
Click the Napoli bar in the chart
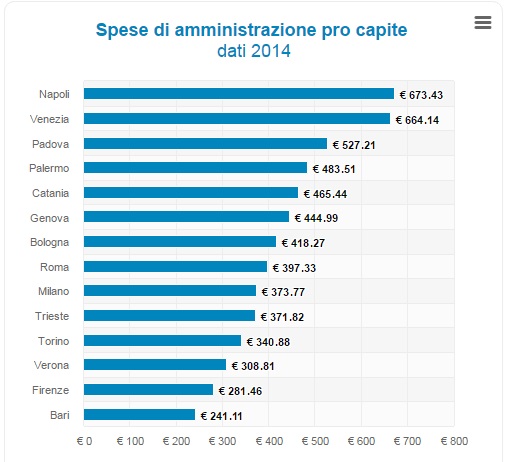239,94
